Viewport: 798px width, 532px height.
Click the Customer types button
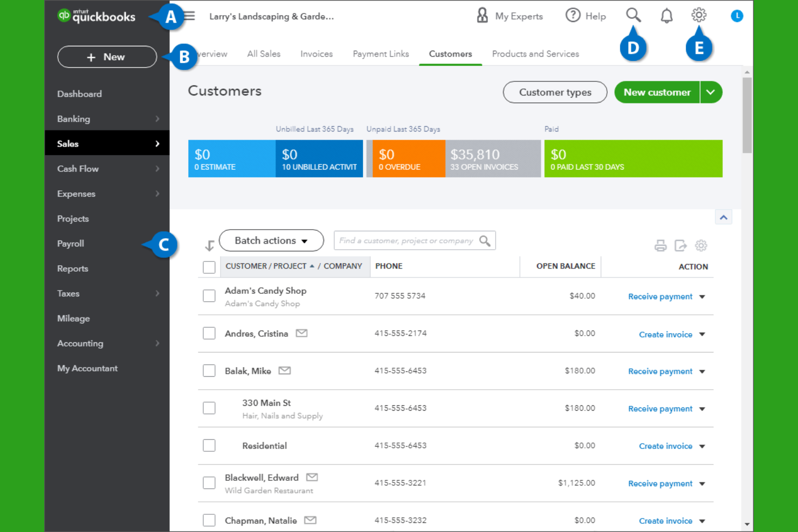click(x=555, y=92)
